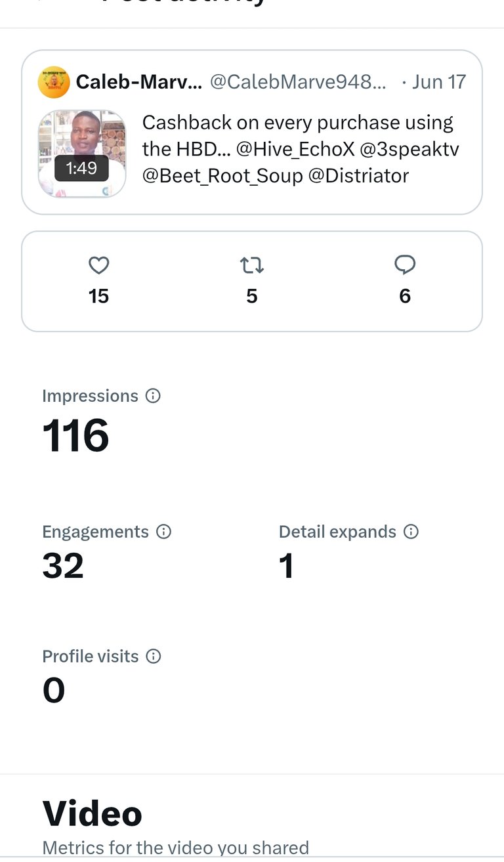
Task: View the 5 reposts count
Action: coord(252,296)
